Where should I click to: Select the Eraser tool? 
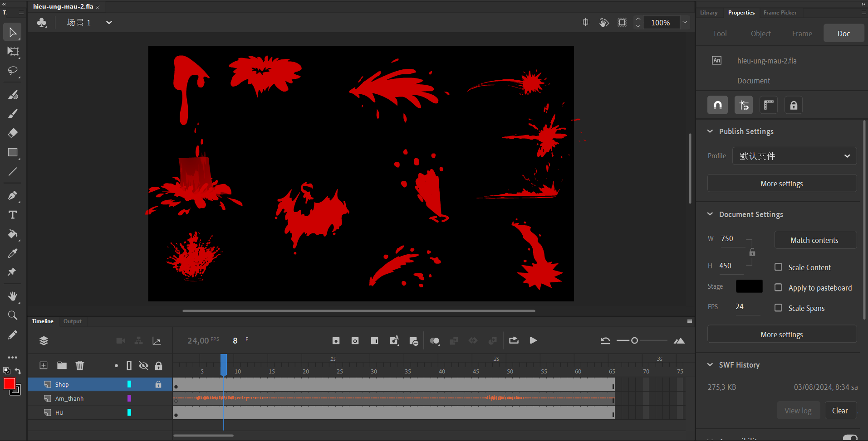pos(13,133)
